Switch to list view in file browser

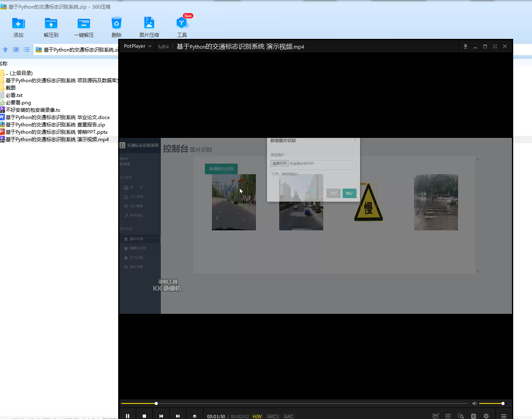pos(27,50)
